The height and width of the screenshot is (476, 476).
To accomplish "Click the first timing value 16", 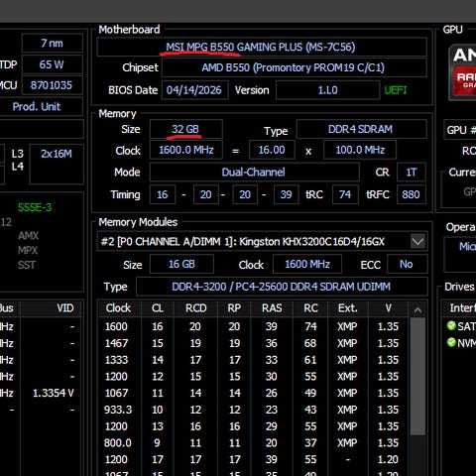I will tap(163, 194).
